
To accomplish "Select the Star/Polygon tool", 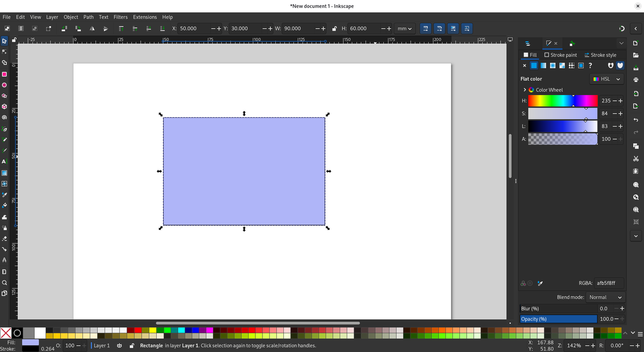I will (x=4, y=96).
